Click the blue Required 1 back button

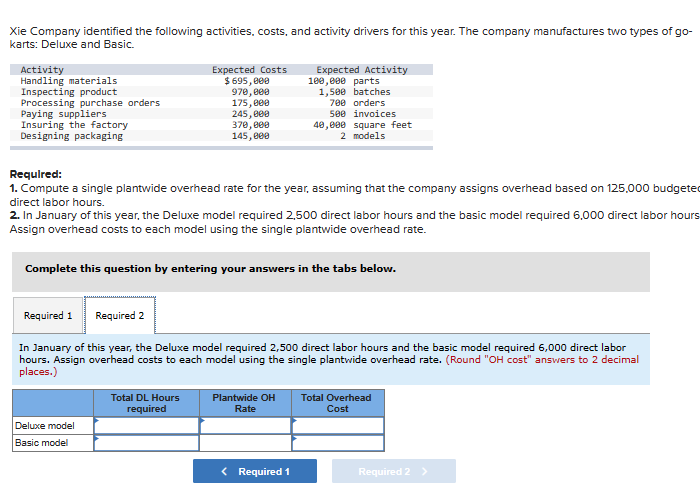pyautogui.click(x=255, y=471)
